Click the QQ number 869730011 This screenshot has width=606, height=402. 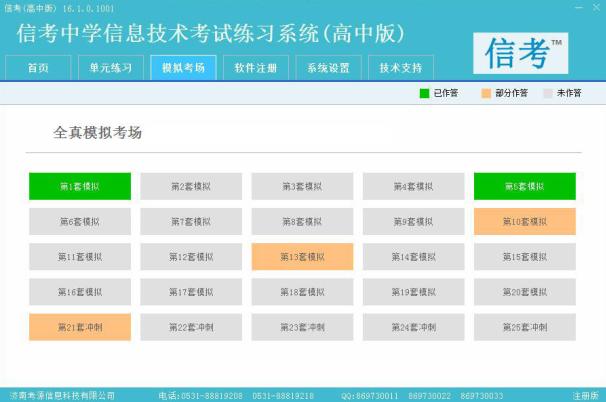click(377, 396)
